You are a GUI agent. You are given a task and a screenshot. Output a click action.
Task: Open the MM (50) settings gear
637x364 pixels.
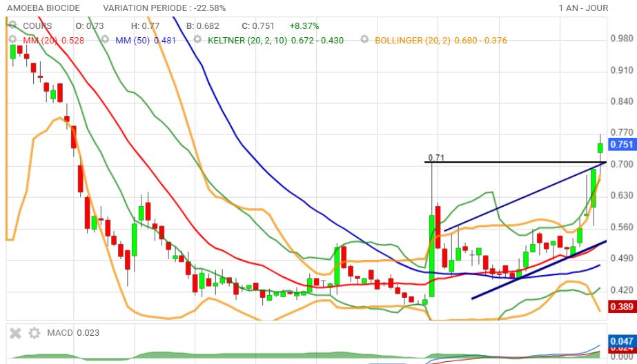[105, 39]
